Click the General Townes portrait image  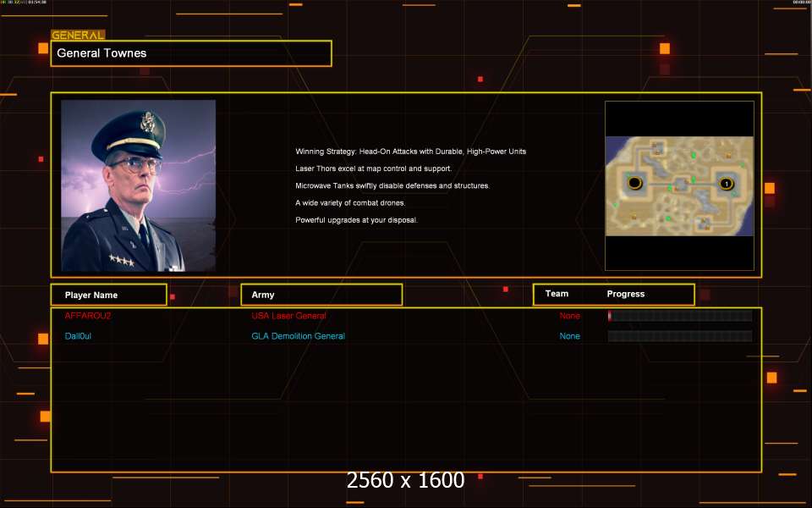138,185
